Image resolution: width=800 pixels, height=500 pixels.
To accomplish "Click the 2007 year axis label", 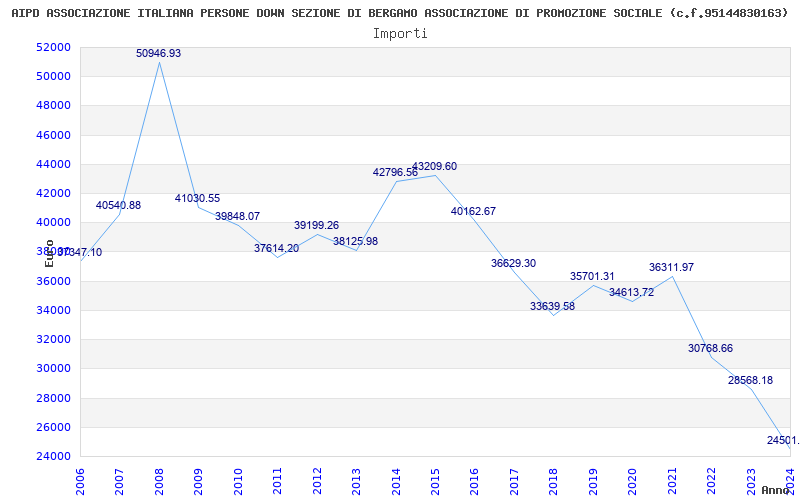I will point(119,480).
